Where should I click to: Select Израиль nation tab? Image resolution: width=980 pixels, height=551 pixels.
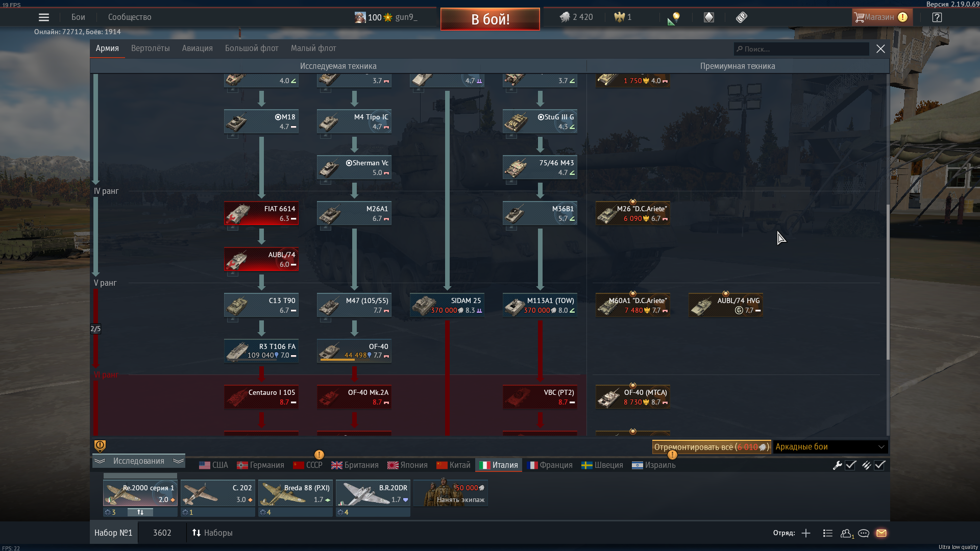pos(654,465)
